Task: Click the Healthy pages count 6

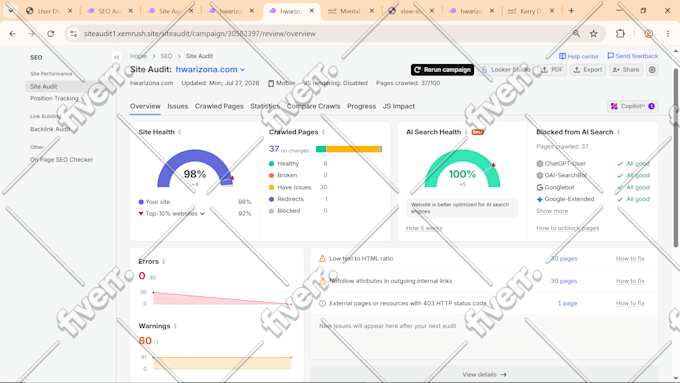Action: coord(325,164)
